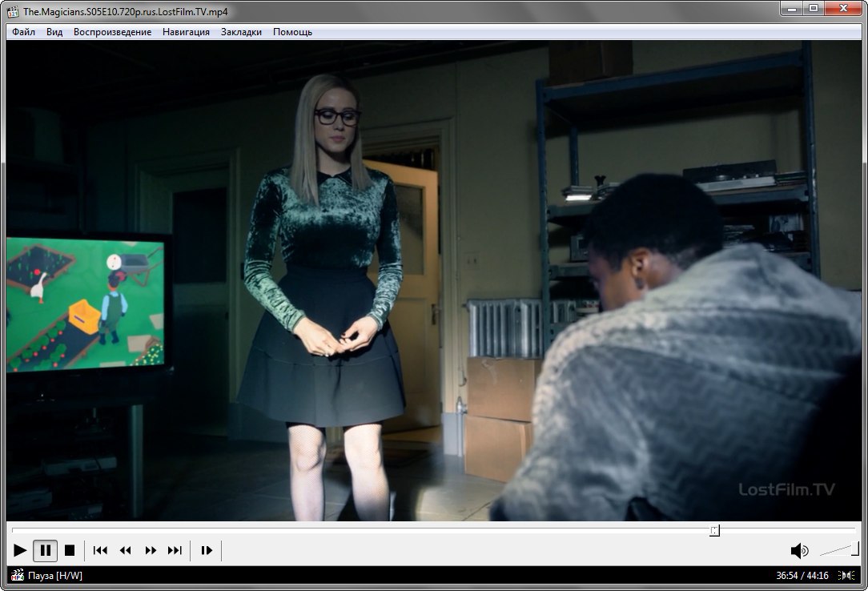868x591 pixels.
Task: Click the volume slider handle
Action: pyautogui.click(x=855, y=549)
